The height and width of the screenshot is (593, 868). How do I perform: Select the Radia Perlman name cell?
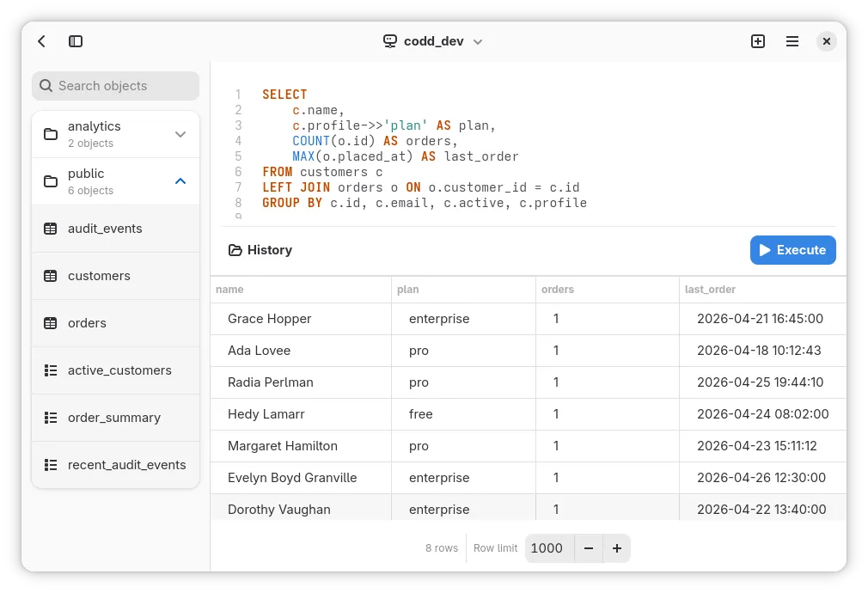[x=301, y=382]
